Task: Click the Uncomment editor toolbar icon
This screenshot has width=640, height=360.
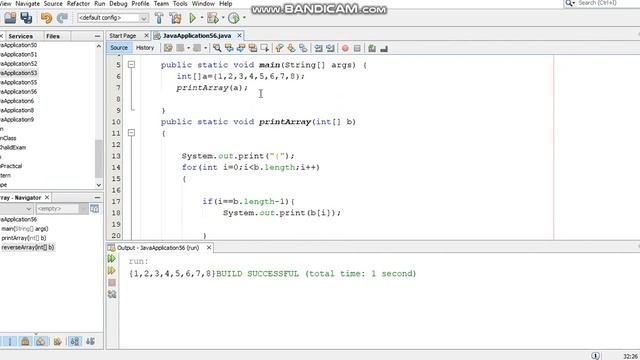Action: coord(384,48)
